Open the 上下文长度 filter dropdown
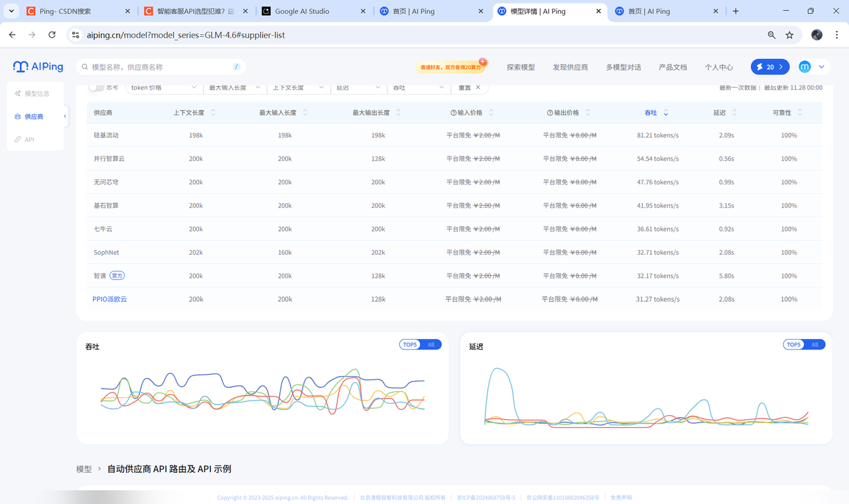 tap(298, 88)
